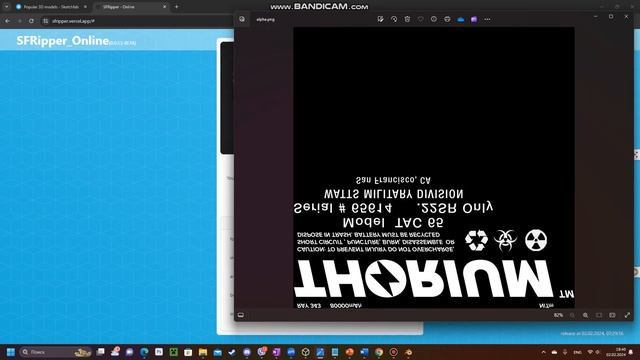The height and width of the screenshot is (360, 640).
Task: Open Viber from the taskbar
Action: [x=262, y=352]
